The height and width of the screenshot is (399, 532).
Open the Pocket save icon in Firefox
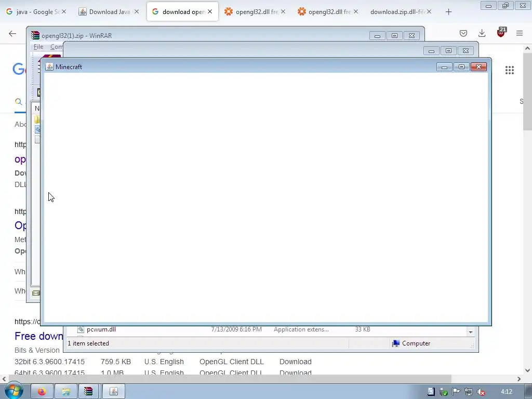point(463,33)
